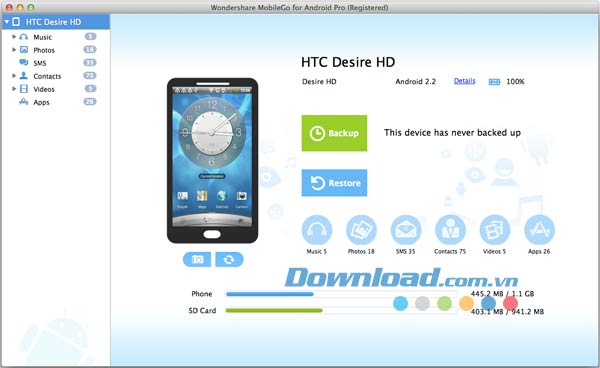Collapse the HTC Desire HD device tree
This screenshot has width=600, height=368.
(x=7, y=22)
